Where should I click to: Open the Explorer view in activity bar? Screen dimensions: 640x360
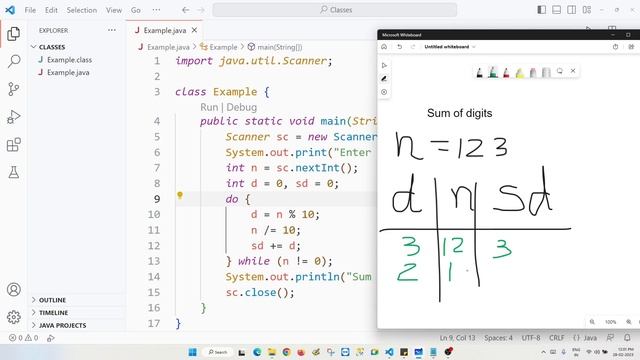click(13, 33)
